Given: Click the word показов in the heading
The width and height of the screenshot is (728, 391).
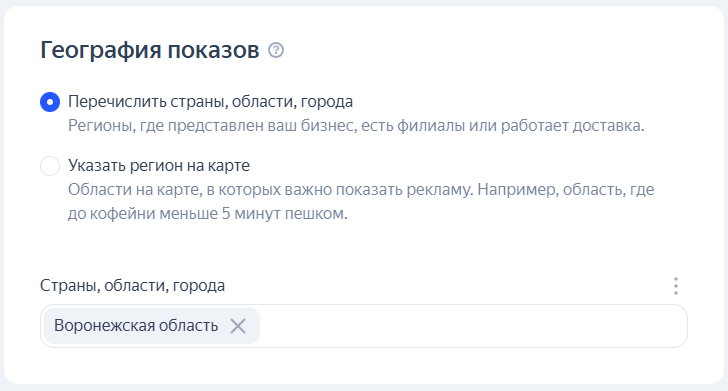Looking at the screenshot, I should (213, 50).
